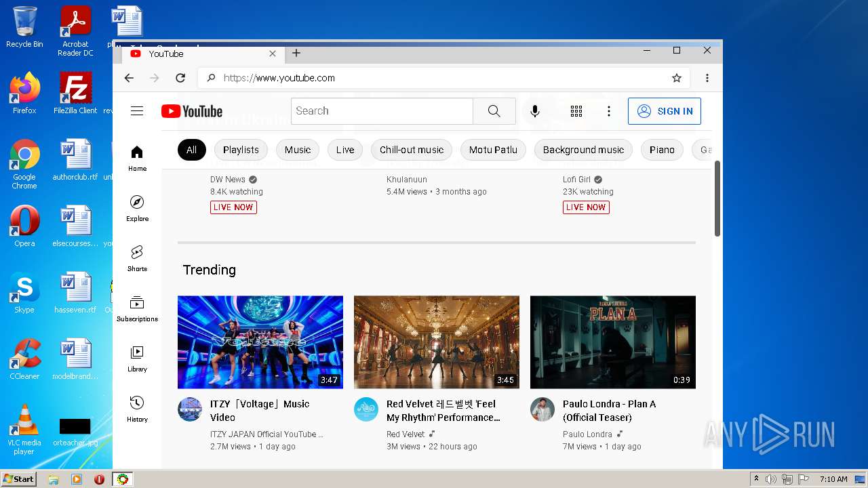Click the address bar search icon
Image resolution: width=868 pixels, height=488 pixels.
pos(211,78)
